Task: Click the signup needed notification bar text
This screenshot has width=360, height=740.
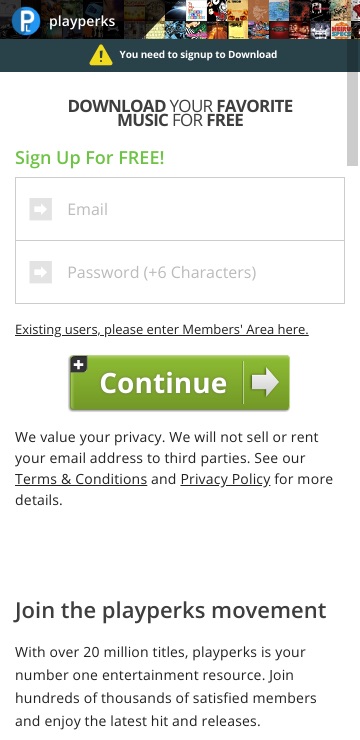Action: 198,54
